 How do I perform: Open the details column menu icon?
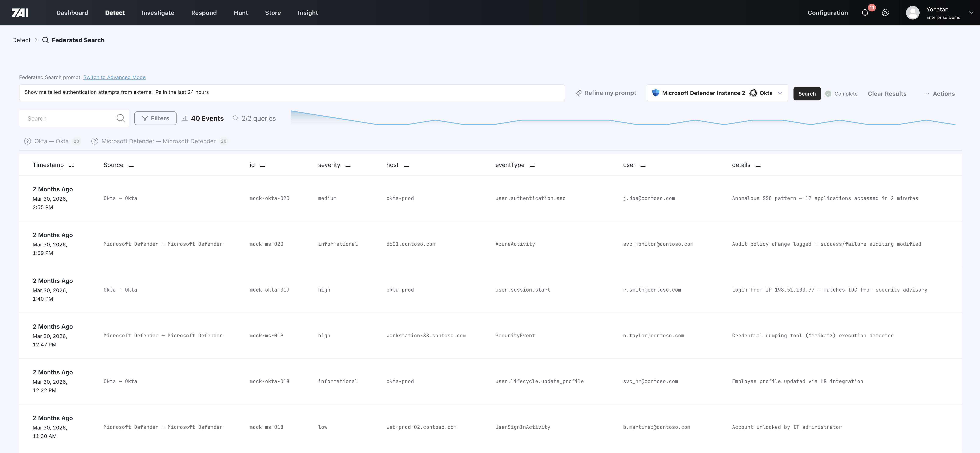(x=758, y=165)
